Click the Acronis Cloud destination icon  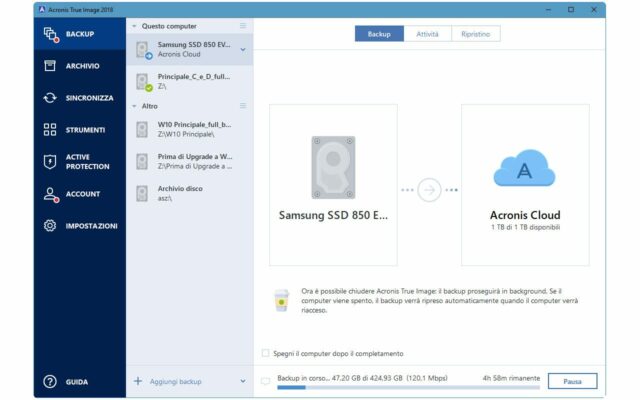[x=524, y=170]
